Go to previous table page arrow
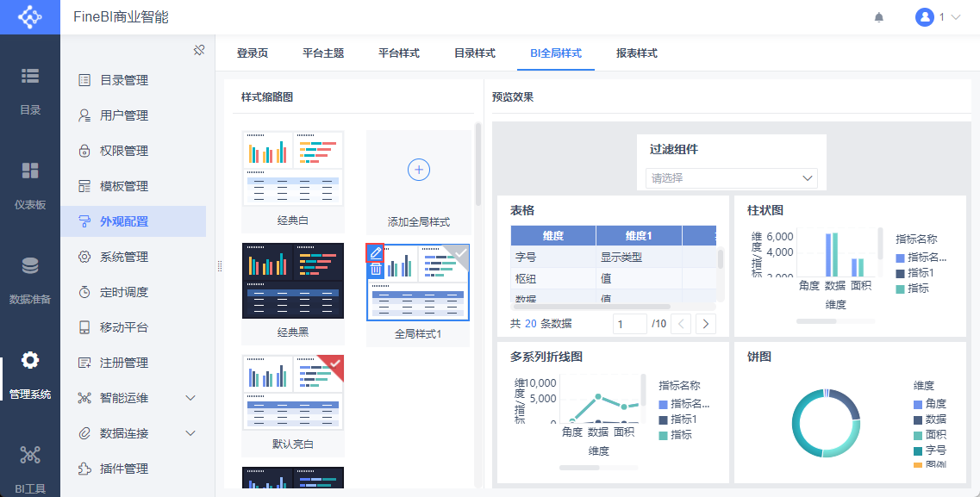 682,323
